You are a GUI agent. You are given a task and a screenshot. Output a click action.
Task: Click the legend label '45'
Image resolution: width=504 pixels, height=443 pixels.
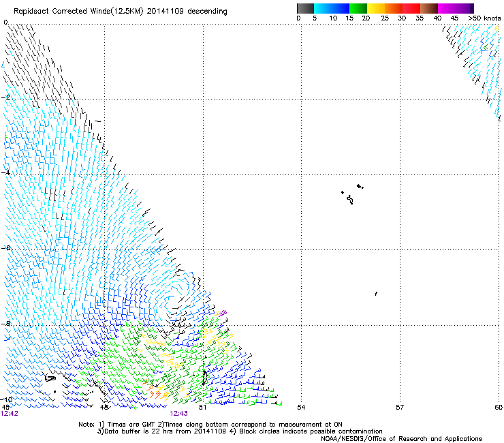coord(454,18)
